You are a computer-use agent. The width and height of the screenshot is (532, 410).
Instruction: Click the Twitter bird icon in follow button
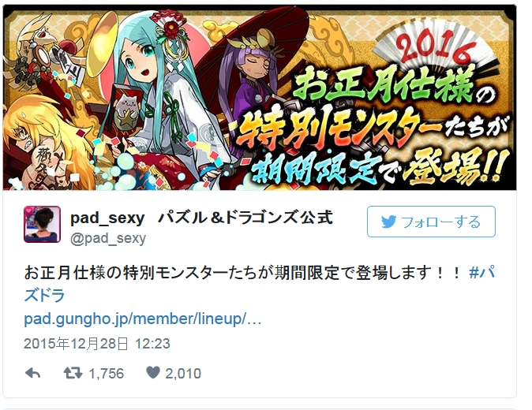click(x=389, y=222)
